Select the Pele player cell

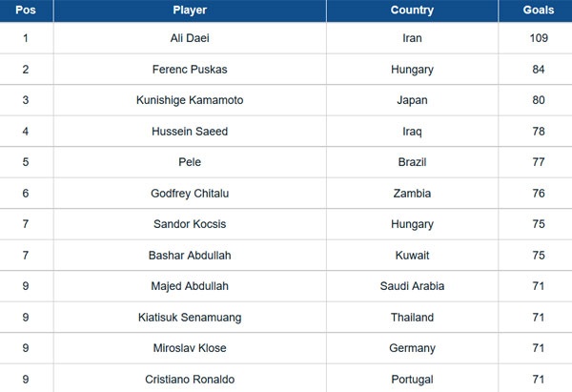tap(190, 162)
